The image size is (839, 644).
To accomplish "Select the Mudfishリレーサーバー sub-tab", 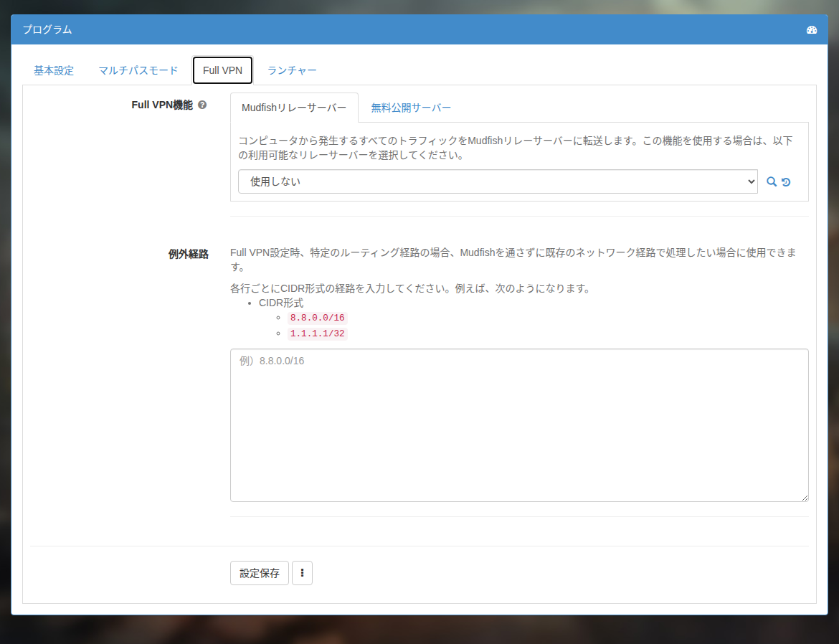I will (x=294, y=108).
